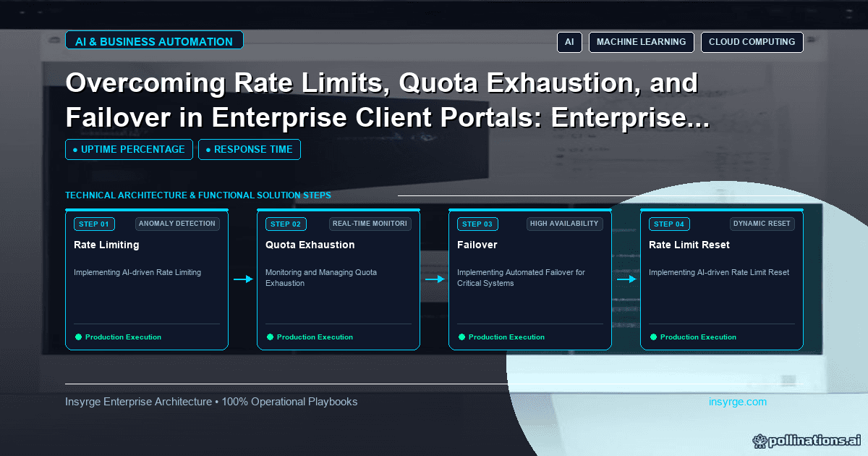Click 'Monitoring and Managing Quota Exhaustion' text
Viewport: 868px width, 456px height.
point(321,278)
